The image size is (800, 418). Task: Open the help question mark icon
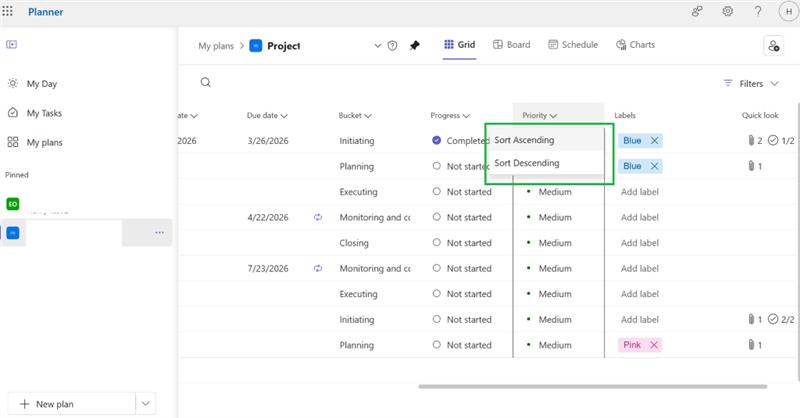tap(758, 11)
